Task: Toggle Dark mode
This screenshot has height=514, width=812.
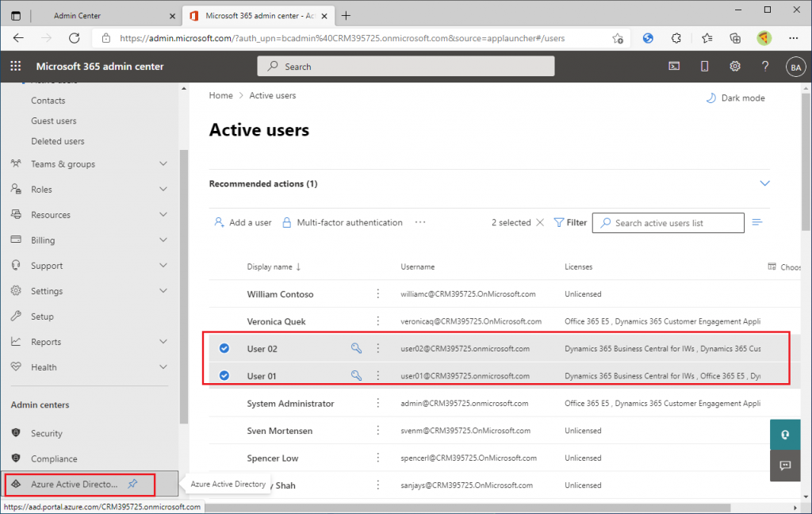Action: tap(735, 98)
